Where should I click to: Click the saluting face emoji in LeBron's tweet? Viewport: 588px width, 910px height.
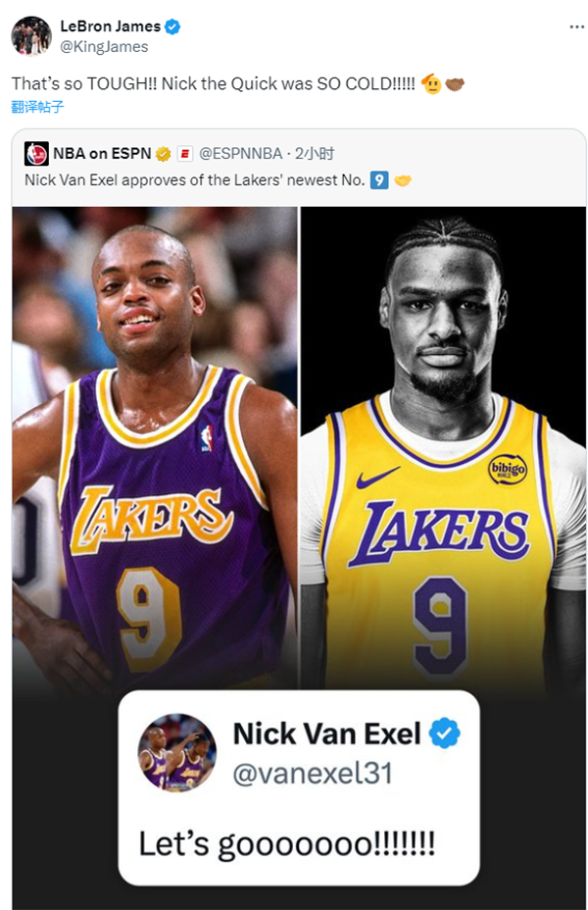click(430, 84)
